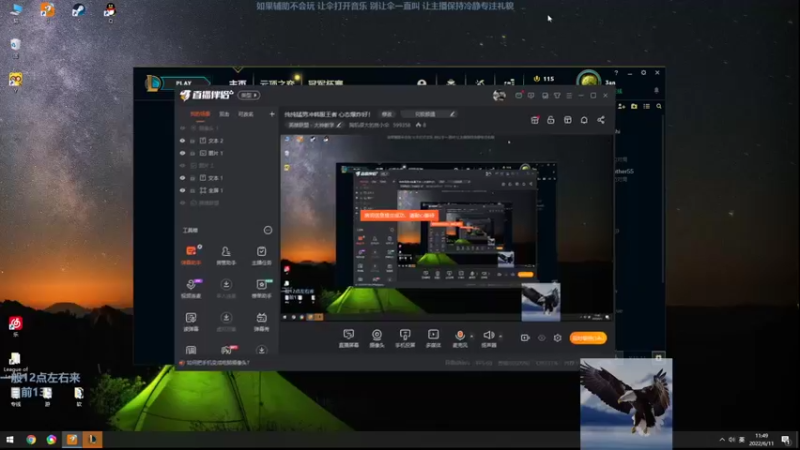Add a camera source
Viewport: 800px width, 450px height.
tap(377, 338)
